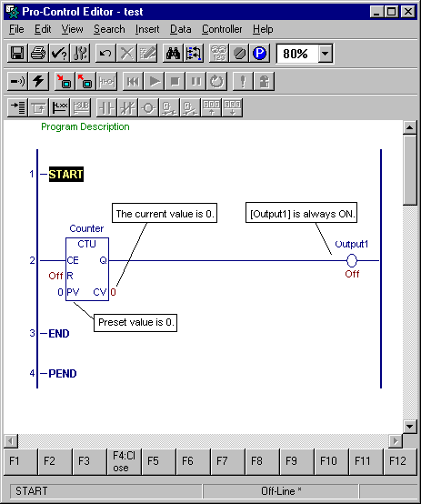Select the END instruction on rung 3
Viewport: 421px width, 504px height.
[x=59, y=334]
